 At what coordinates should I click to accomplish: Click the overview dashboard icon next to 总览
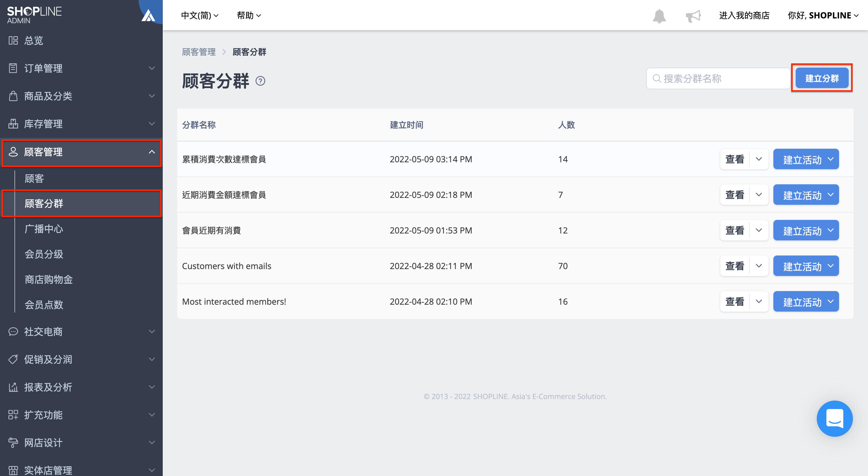pos(13,40)
